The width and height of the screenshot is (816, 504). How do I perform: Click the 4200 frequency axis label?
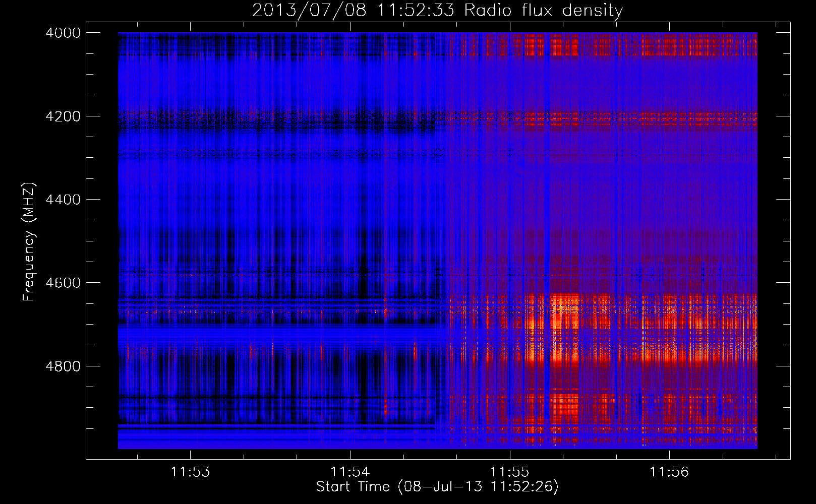pyautogui.click(x=63, y=116)
